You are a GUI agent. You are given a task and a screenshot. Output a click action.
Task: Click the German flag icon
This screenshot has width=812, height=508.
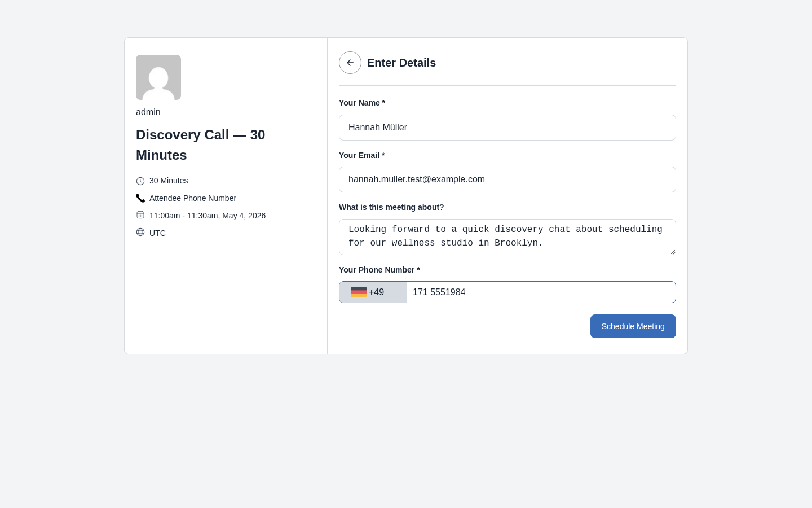click(x=359, y=292)
